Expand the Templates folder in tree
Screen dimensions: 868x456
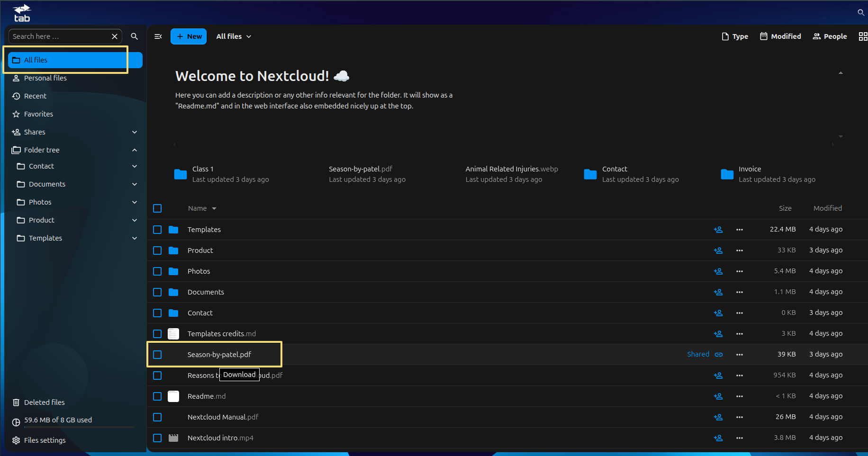(135, 238)
